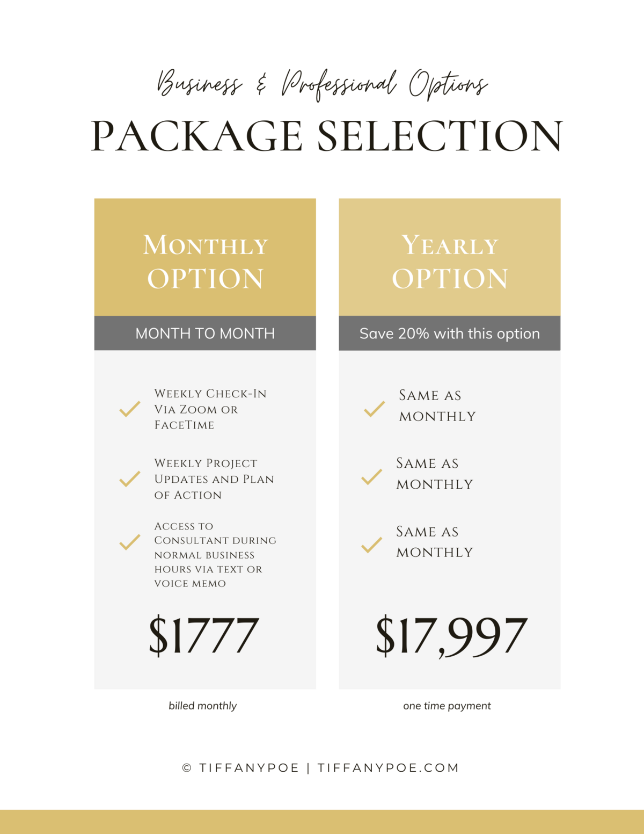Select the Monthly Option gold header
Viewport: 644px width, 834px height.
(205, 258)
